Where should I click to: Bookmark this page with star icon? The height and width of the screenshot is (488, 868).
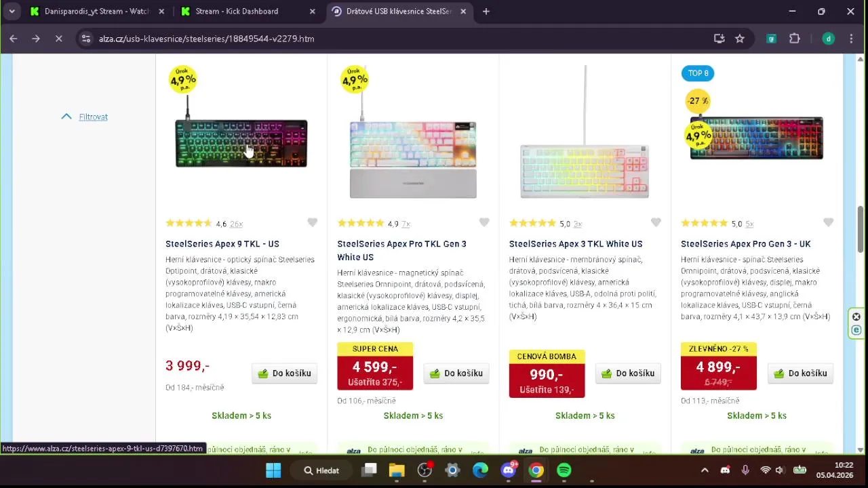(x=740, y=39)
